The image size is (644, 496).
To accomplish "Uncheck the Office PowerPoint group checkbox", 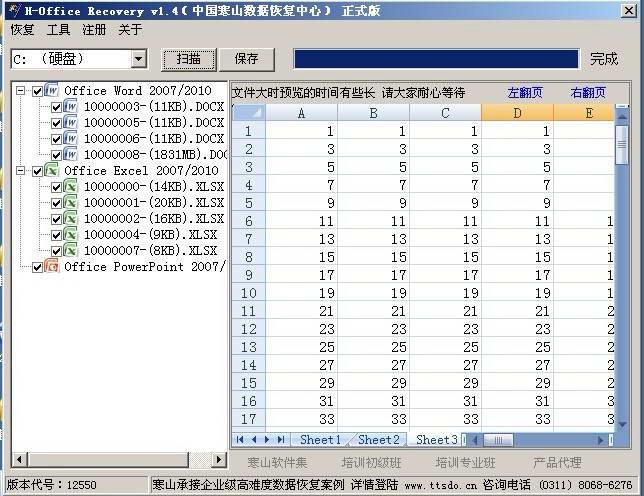I will [x=37, y=267].
